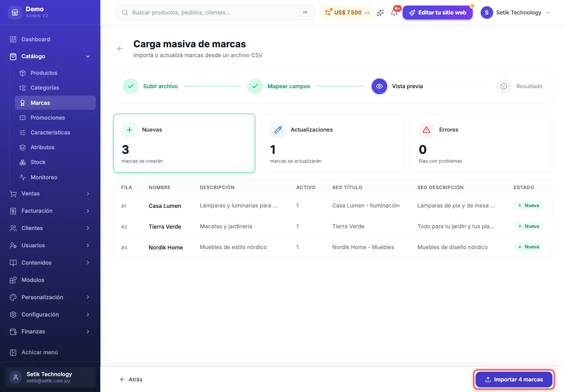Click Achicar menú to collapse sidebar

50,352
